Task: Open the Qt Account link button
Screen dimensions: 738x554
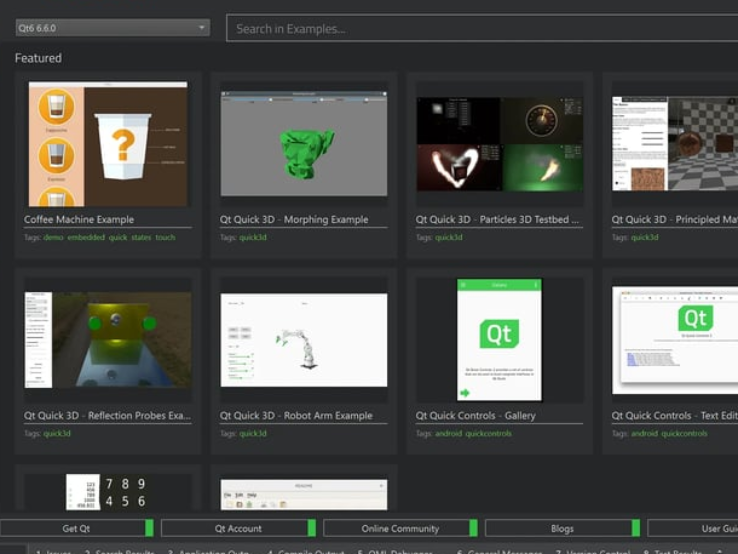Action: [x=239, y=529]
